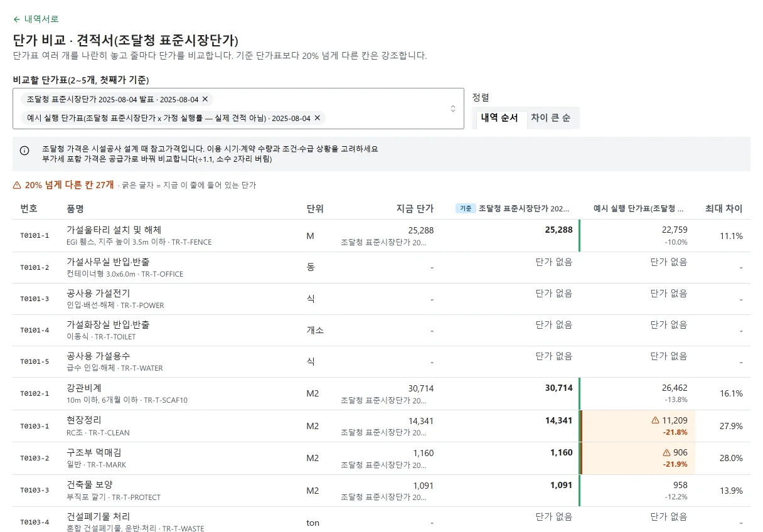The width and height of the screenshot is (763, 532).
Task: Click 최대 차이 column header
Action: click(724, 209)
